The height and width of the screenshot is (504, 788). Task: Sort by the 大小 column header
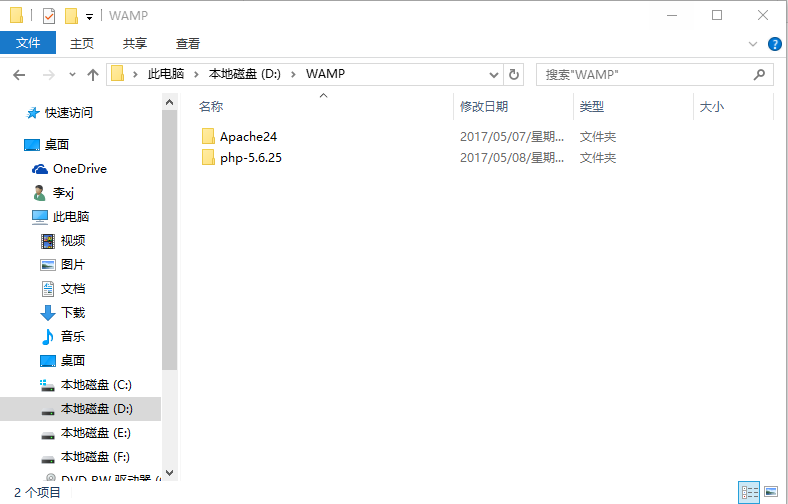click(x=712, y=107)
